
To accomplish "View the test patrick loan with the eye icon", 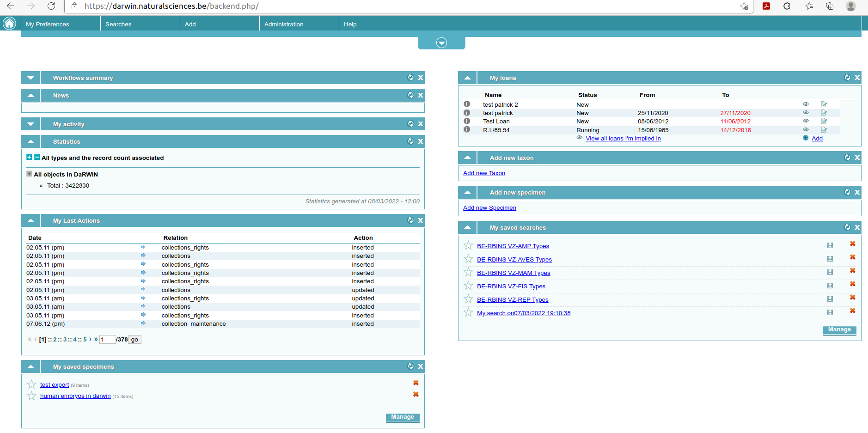I will (x=806, y=112).
